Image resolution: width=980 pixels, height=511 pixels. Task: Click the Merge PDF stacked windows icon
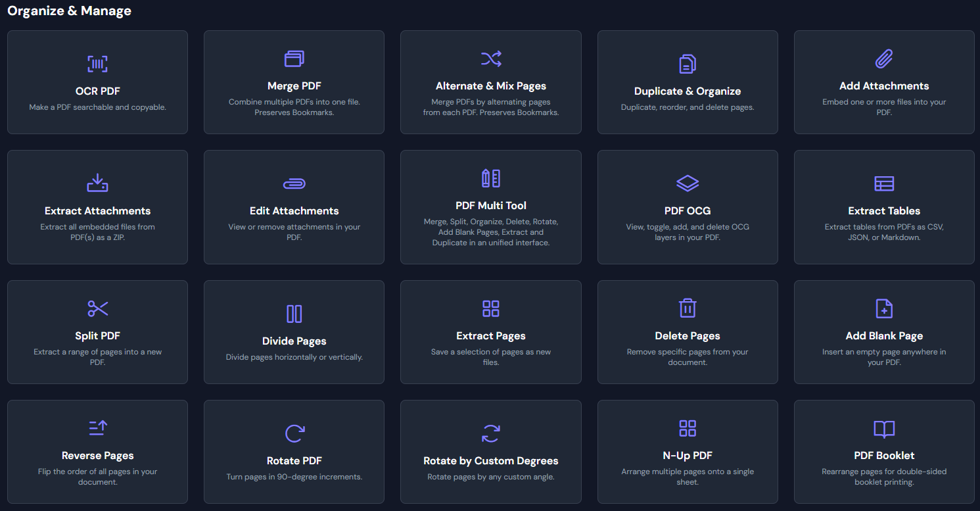click(294, 59)
